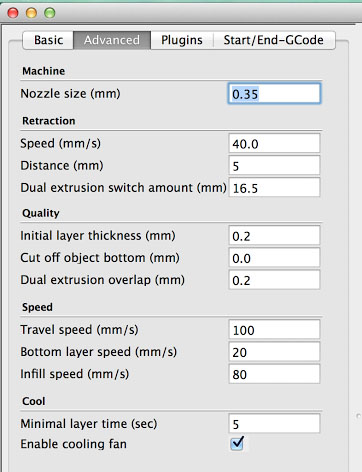The height and width of the screenshot is (472, 362).
Task: Uncheck the Enable cooling fan checkbox
Action: (237, 443)
